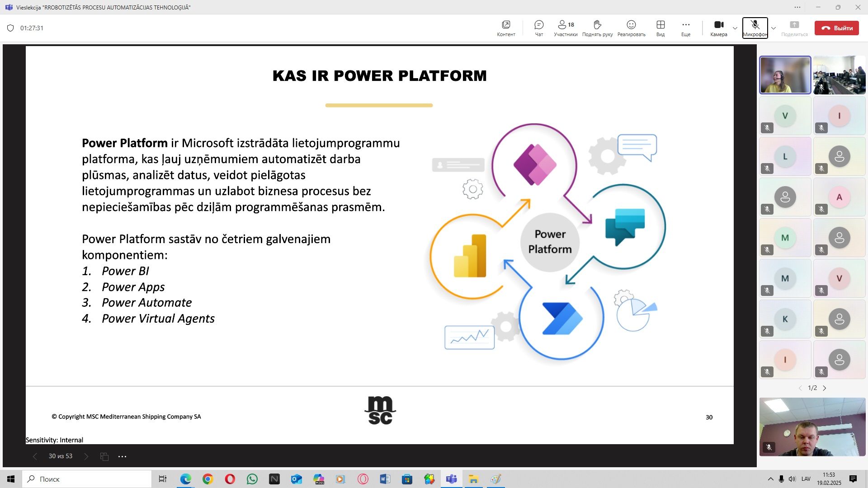Click the KAS IR POWER PLATFORM heading

[x=380, y=76]
